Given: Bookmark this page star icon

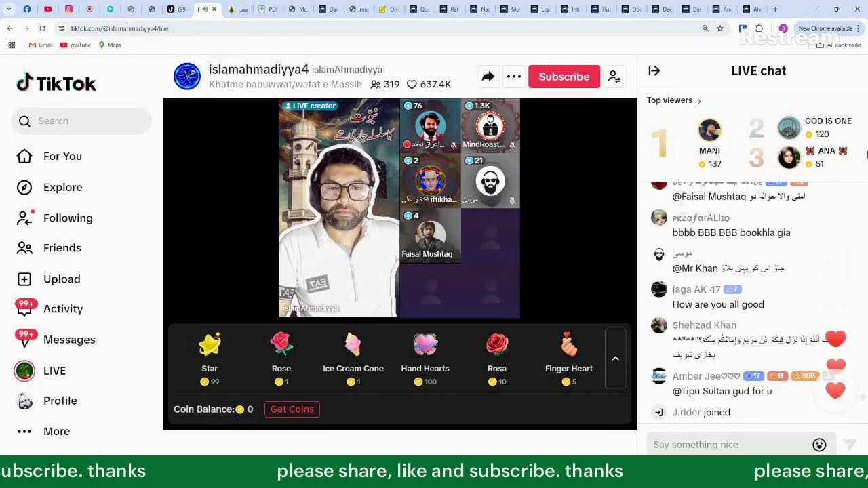Looking at the screenshot, I should coord(720,28).
